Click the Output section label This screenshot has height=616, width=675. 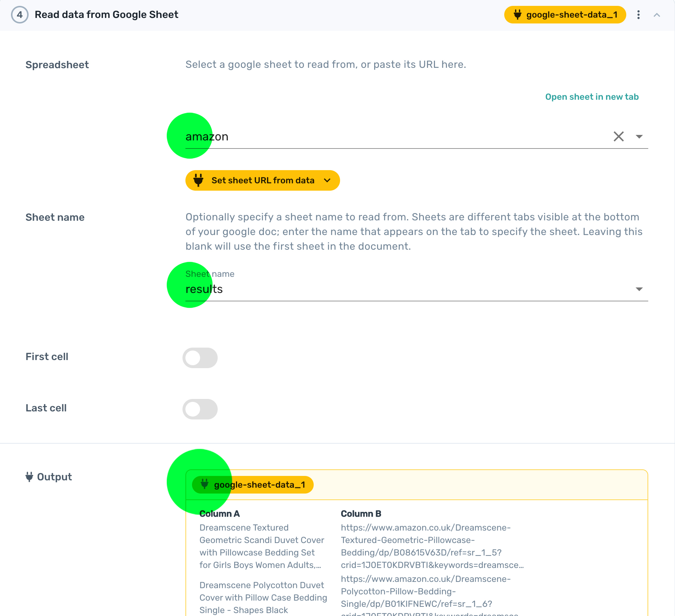coord(54,476)
